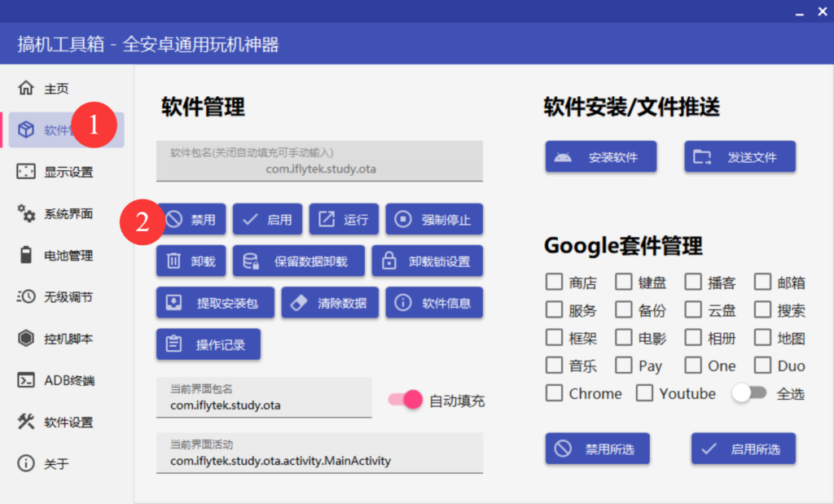Click the 软件包名 input field
834x504 pixels.
tap(319, 161)
